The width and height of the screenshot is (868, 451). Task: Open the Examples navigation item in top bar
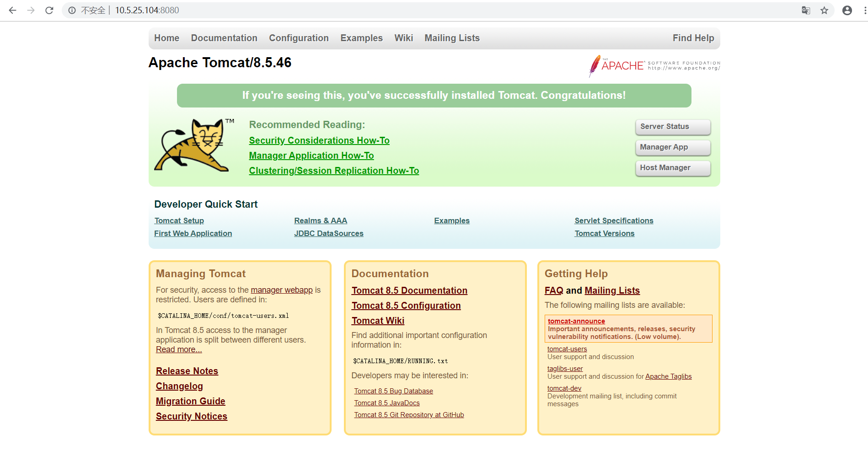click(x=361, y=38)
